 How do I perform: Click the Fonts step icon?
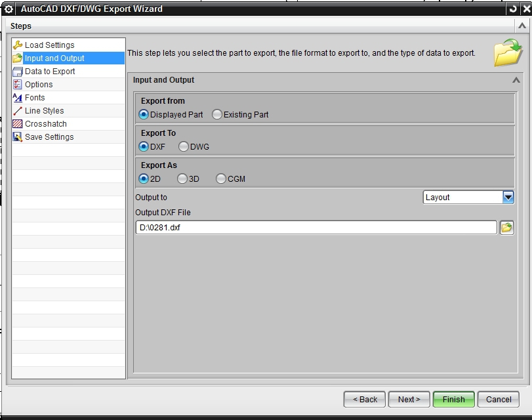pos(17,97)
